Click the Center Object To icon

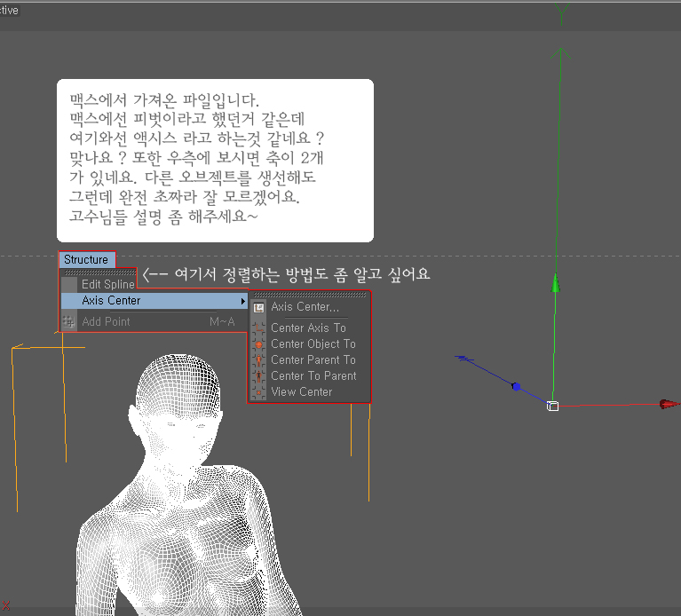coord(258,344)
